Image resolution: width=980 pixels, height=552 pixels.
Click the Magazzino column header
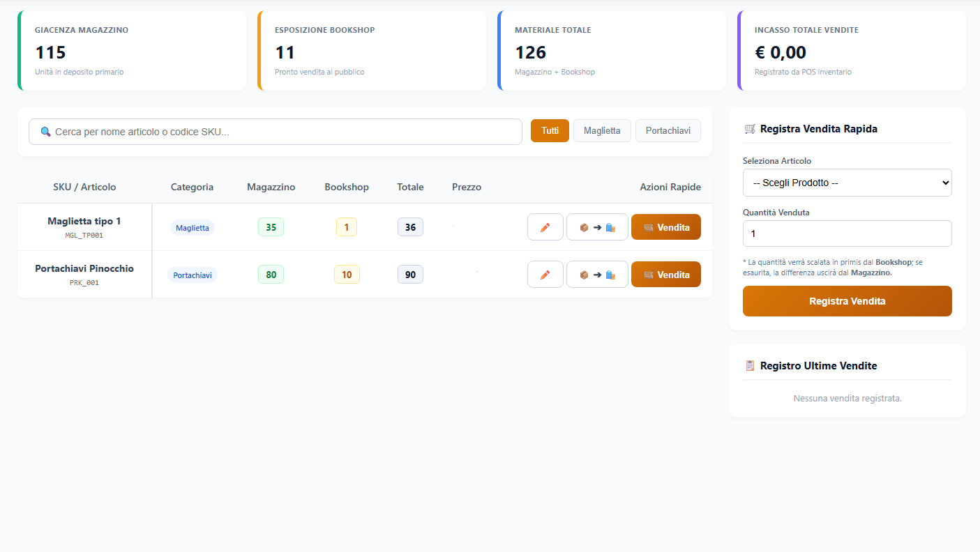(x=271, y=187)
